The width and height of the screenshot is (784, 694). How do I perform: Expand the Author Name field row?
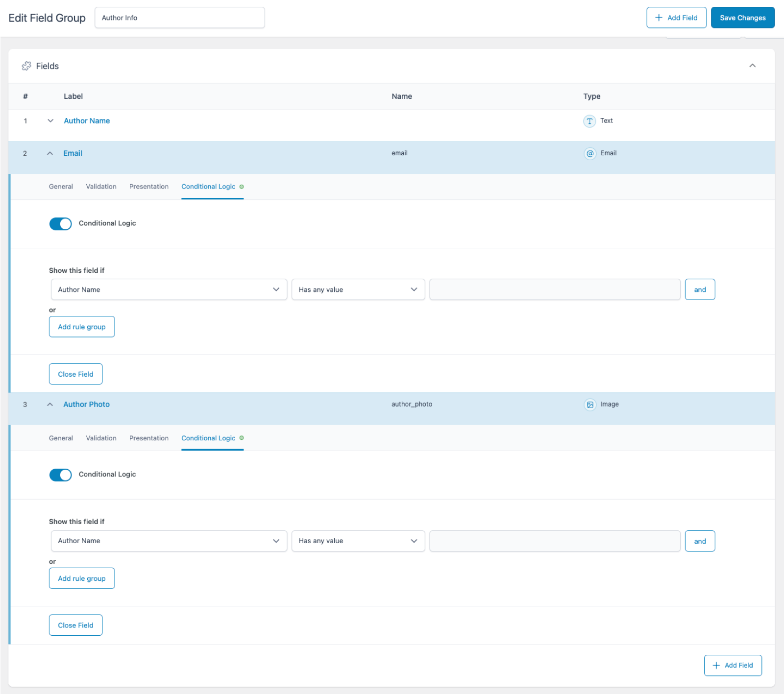click(50, 120)
